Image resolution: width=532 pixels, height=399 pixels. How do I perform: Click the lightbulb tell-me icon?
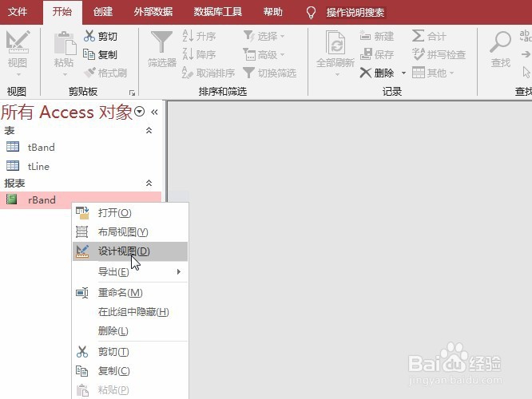[311, 13]
